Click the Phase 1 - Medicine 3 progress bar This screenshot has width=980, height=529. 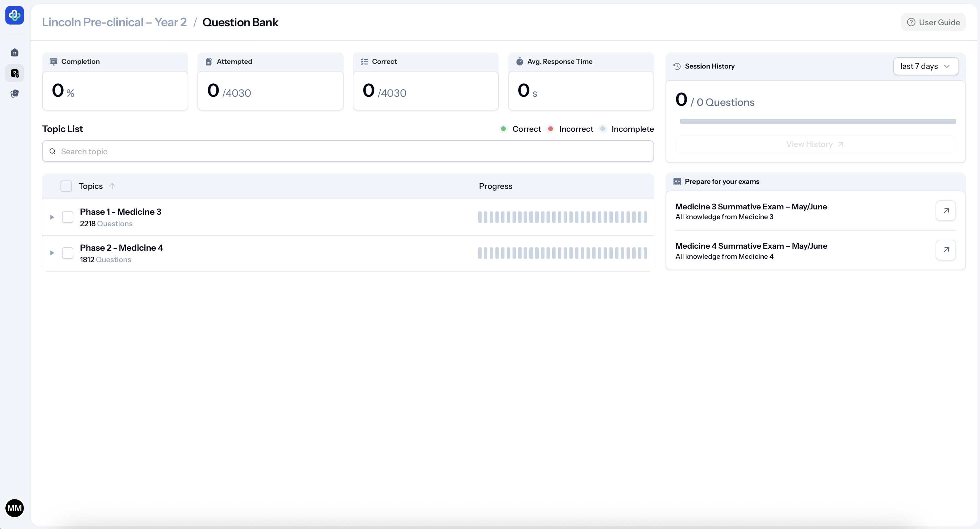coord(562,217)
